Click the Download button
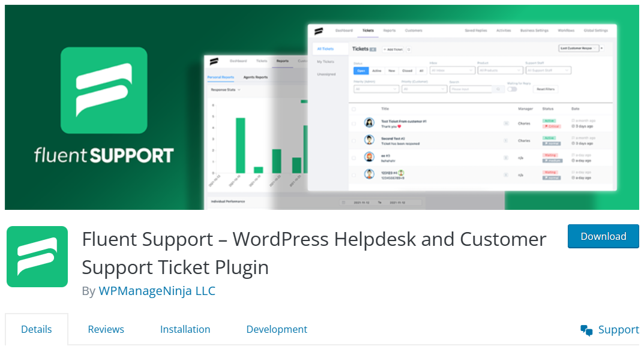Viewport: 644px width, 349px height. pyautogui.click(x=603, y=236)
